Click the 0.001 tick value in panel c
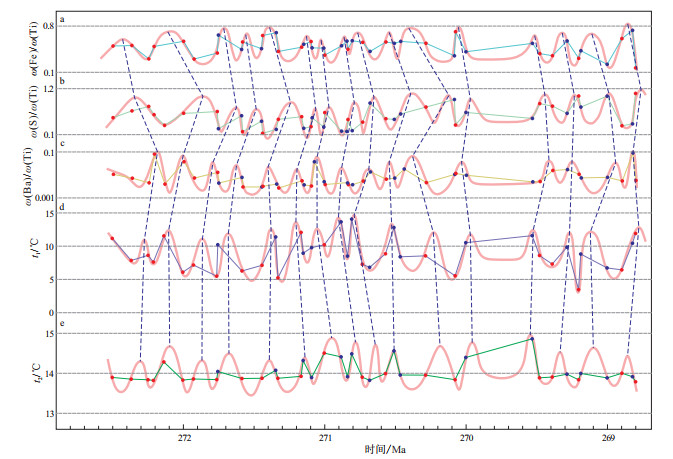The height and width of the screenshot is (459, 673). [45, 198]
